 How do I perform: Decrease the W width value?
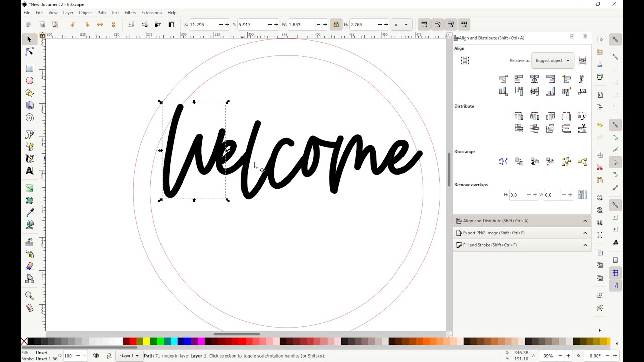pyautogui.click(x=319, y=24)
